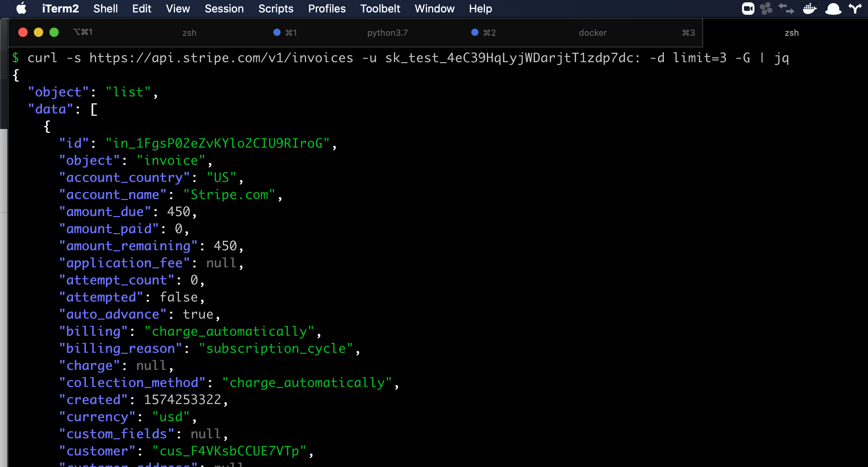Click blue activity dot on docker tab
The height and width of the screenshot is (467, 868).
tap(474, 32)
